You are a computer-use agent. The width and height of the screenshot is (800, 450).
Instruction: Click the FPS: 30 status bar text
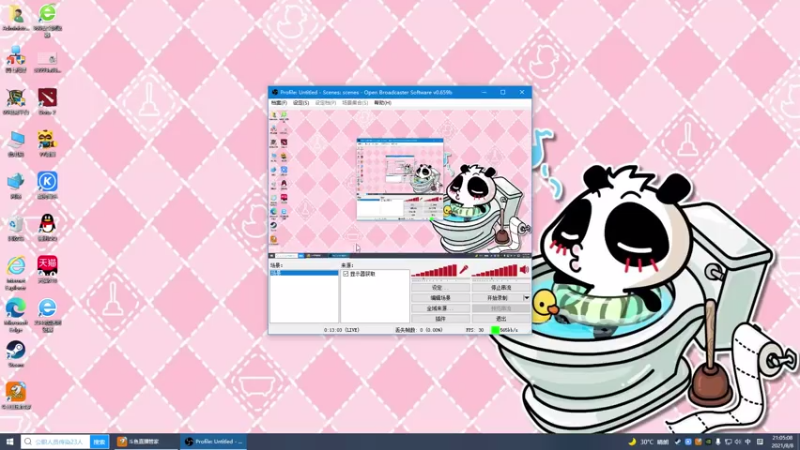point(474,330)
